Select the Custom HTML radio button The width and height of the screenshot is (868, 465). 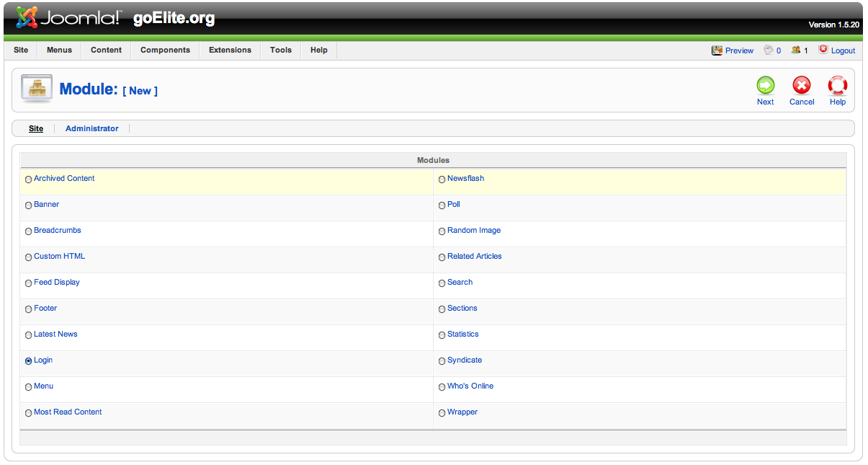(29, 257)
